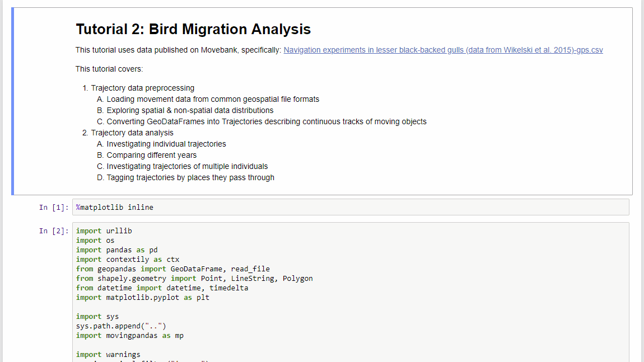
Task: Click inside the %matplotlib inline code cell
Action: (114, 207)
